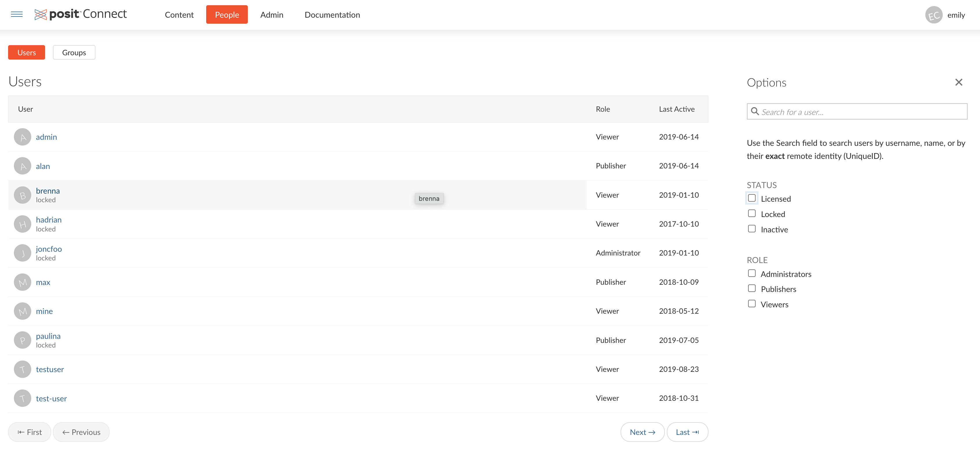The width and height of the screenshot is (980, 465).
Task: Toggle the Inactive status checkbox
Action: pos(751,229)
